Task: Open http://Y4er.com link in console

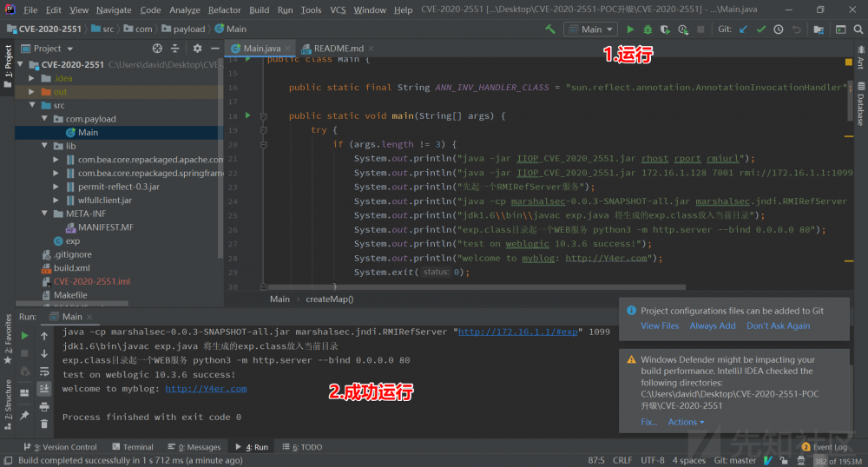Action: [x=206, y=388]
